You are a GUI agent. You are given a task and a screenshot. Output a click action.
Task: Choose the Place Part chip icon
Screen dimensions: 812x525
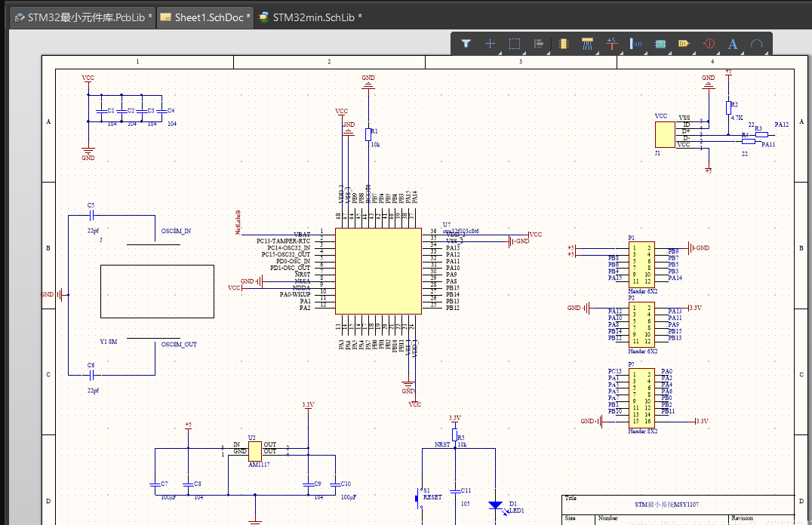click(564, 44)
